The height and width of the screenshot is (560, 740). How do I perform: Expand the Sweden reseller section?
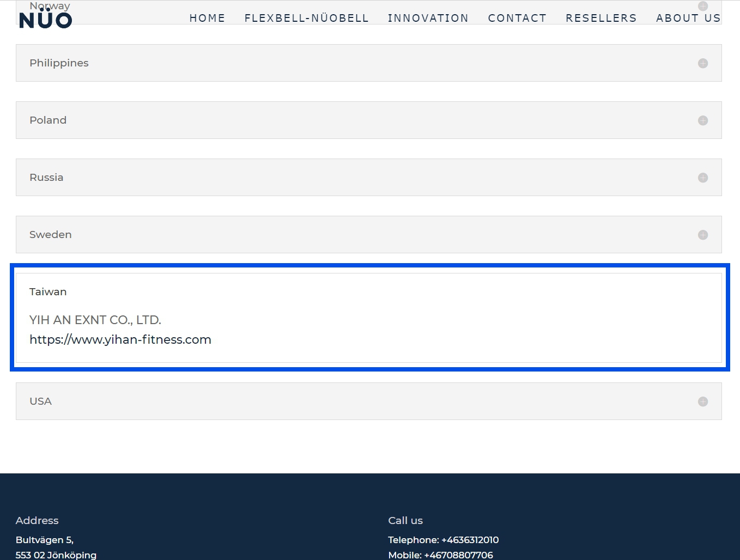(x=369, y=235)
